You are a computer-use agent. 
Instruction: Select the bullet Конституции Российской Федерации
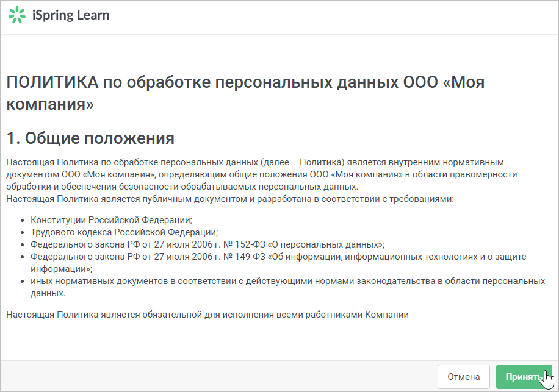111,220
